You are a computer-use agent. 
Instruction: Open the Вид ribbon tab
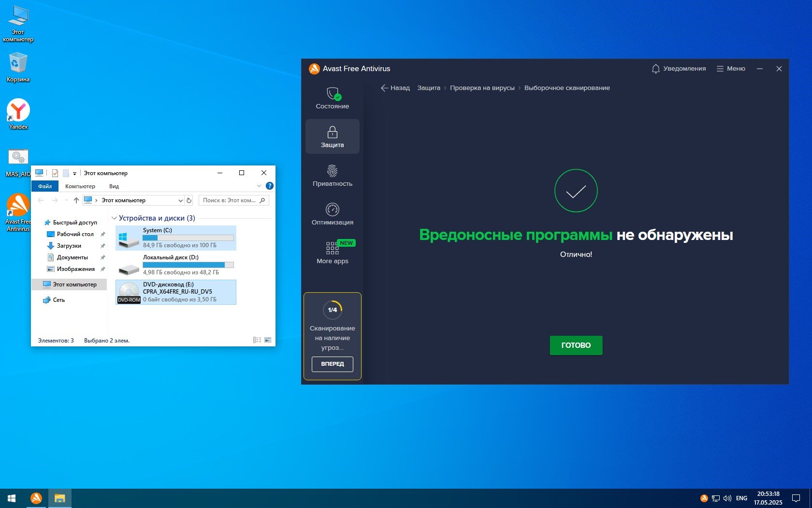(114, 186)
